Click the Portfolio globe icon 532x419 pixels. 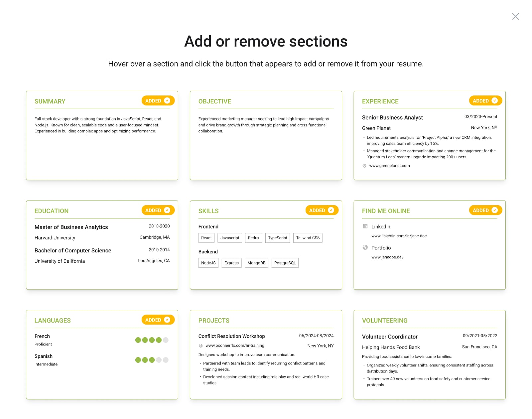coord(365,247)
